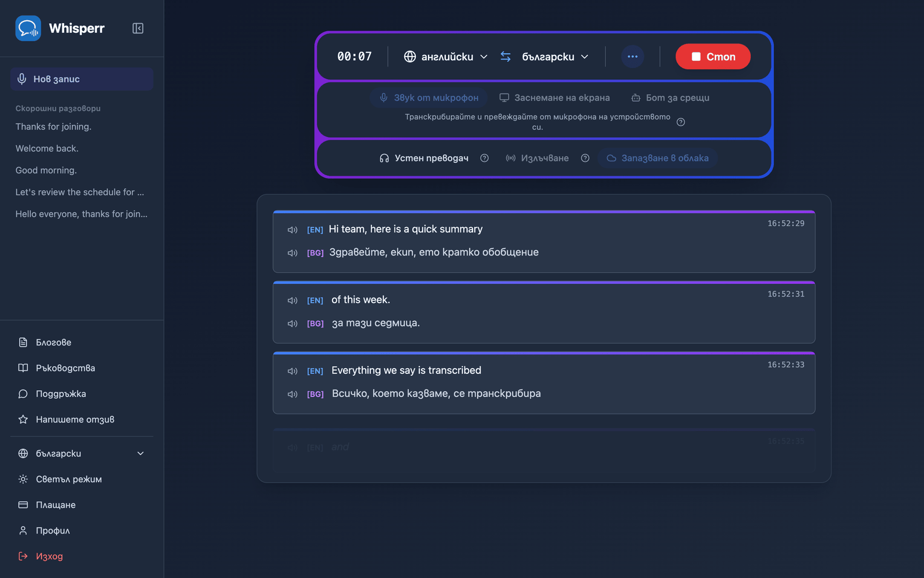
Task: Click the Скорошни разговори heading
Action: pos(58,108)
